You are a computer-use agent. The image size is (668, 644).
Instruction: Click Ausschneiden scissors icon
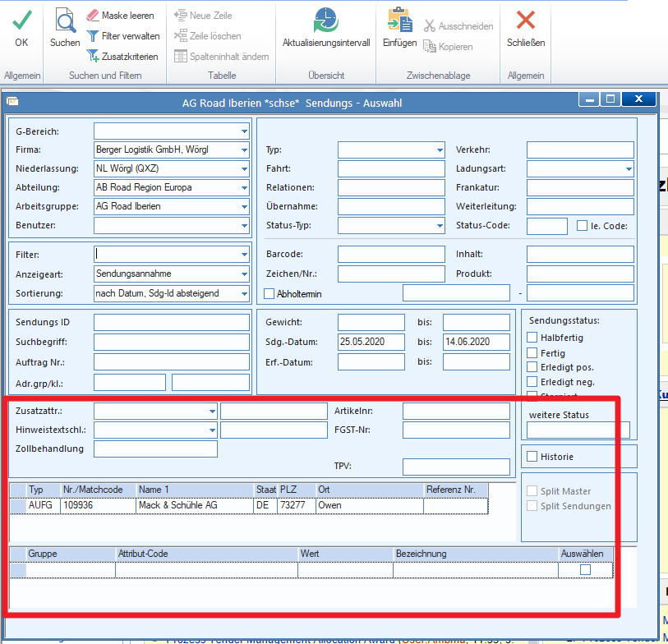(430, 26)
